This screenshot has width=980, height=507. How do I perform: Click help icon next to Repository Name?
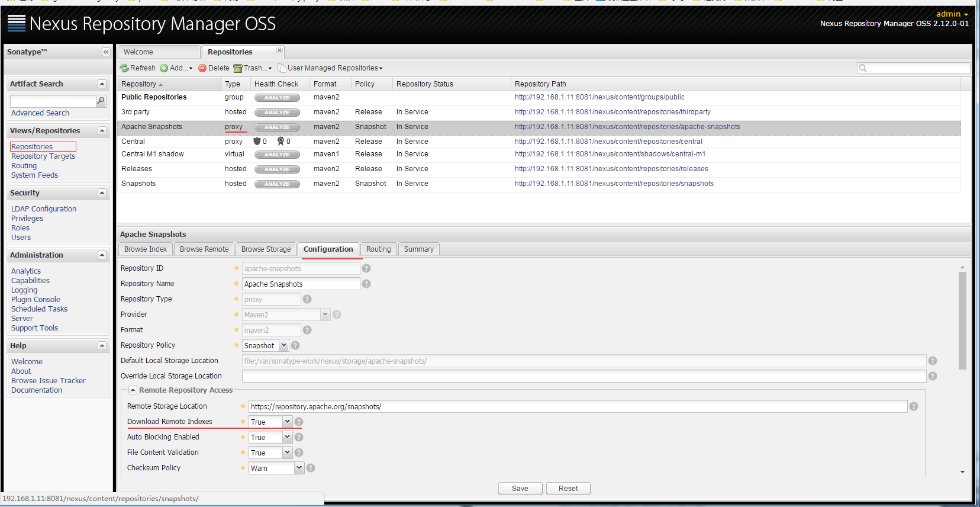366,284
